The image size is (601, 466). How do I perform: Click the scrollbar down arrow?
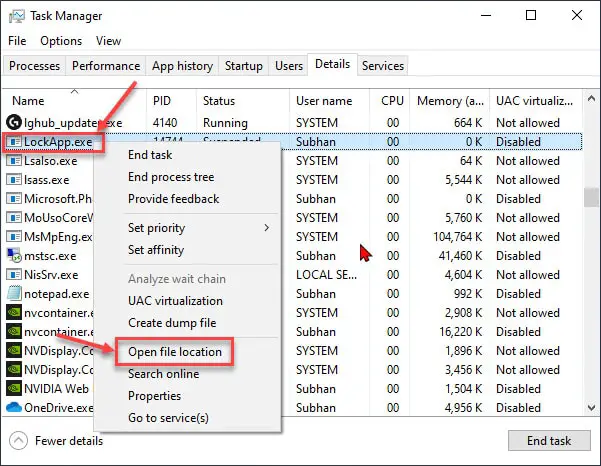(x=591, y=408)
